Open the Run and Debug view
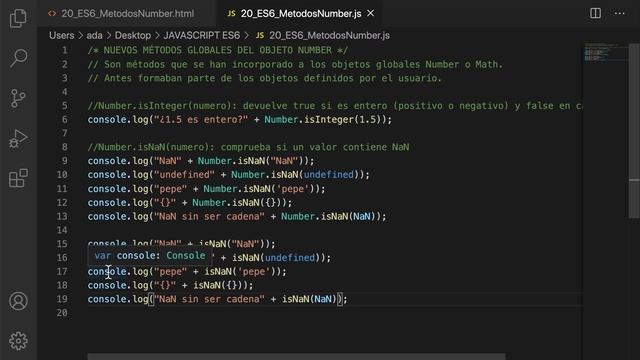This screenshot has width=640, height=360. coord(18,138)
